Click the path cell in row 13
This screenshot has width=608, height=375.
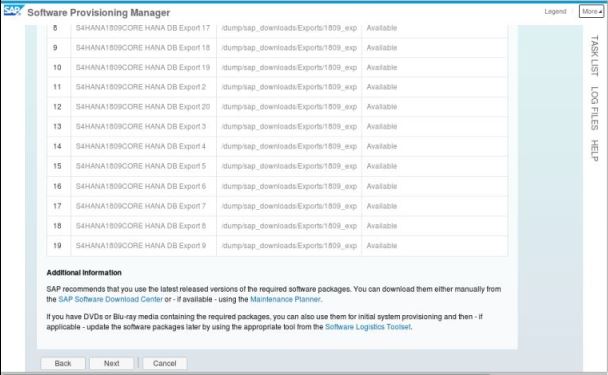coord(289,126)
